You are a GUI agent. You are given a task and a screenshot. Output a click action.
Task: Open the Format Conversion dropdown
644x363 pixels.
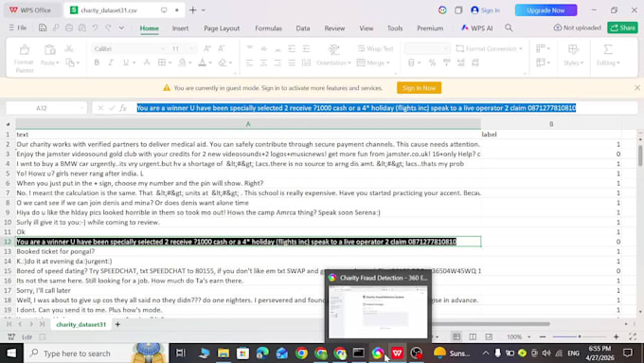coord(490,48)
